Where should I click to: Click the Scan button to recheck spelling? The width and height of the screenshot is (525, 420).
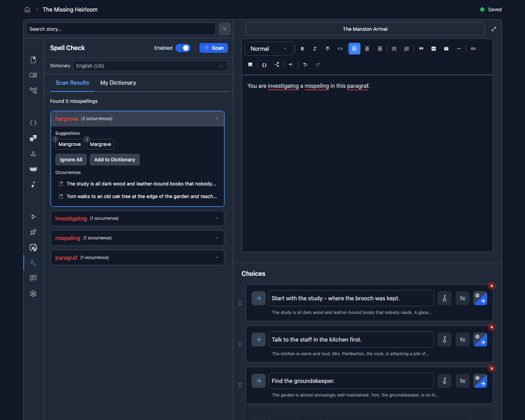pyautogui.click(x=213, y=48)
